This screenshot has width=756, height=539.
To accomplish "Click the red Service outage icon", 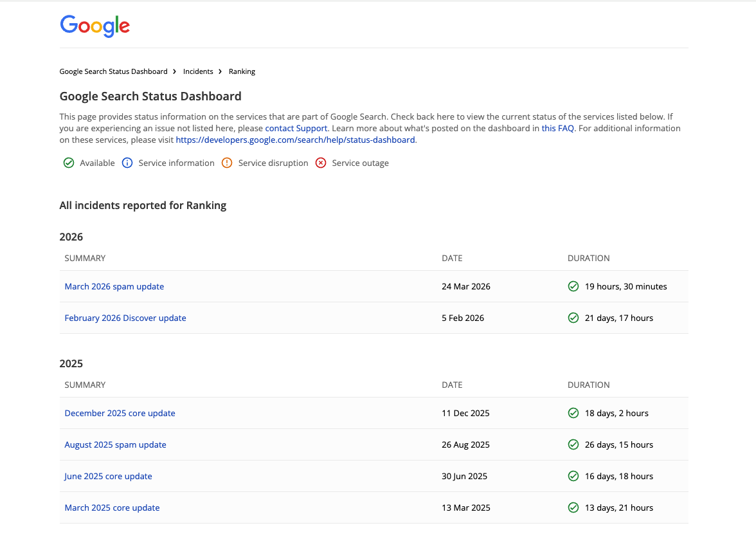I will click(x=321, y=163).
